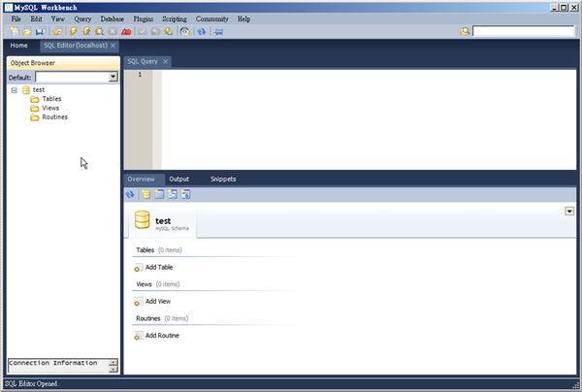Viewport: 582px width, 392px height.
Task: Click create new schema database icon
Action: click(x=145, y=194)
